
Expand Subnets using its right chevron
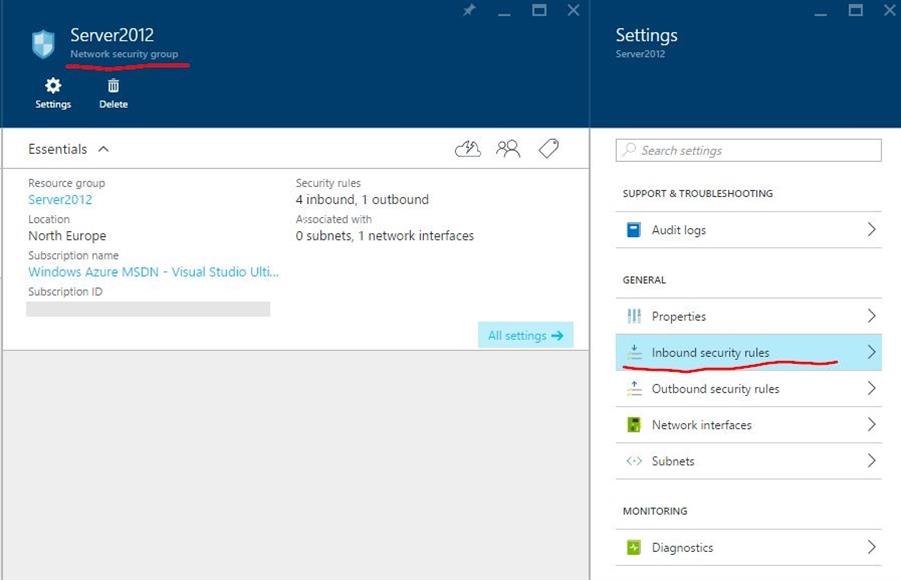point(871,461)
